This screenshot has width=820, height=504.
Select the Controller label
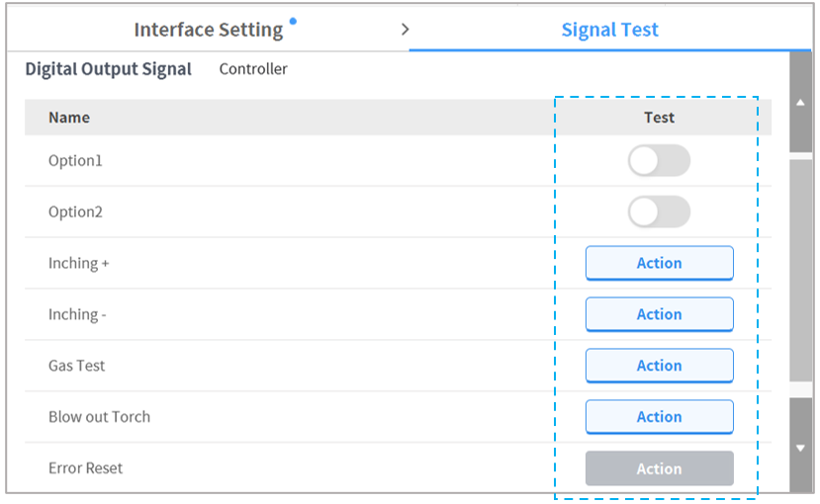click(253, 70)
